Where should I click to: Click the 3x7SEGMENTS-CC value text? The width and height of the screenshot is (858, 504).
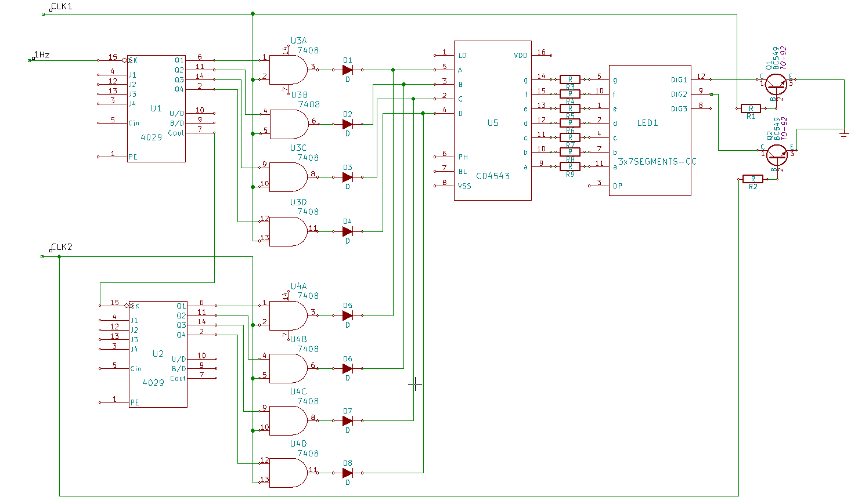[657, 161]
